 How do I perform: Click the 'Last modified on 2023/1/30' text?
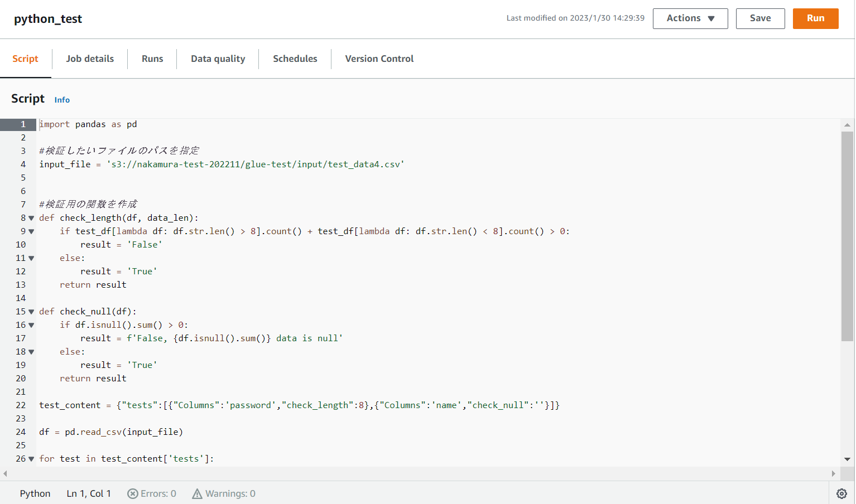575,18
